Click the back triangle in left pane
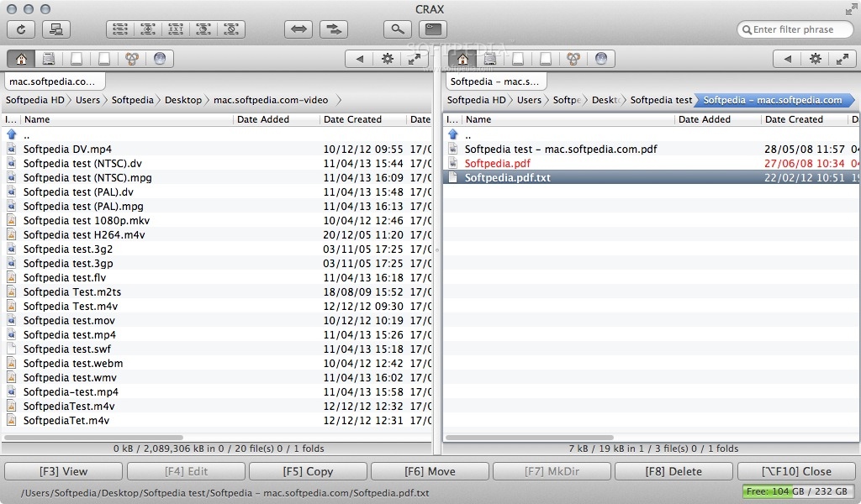This screenshot has width=861, height=504. tap(359, 59)
